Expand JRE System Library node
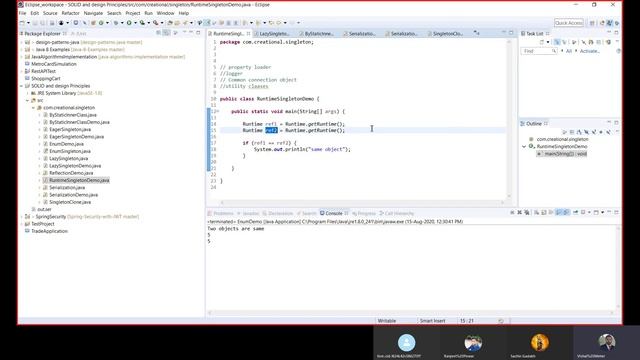Screen dimensions: 640x360 (27, 93)
